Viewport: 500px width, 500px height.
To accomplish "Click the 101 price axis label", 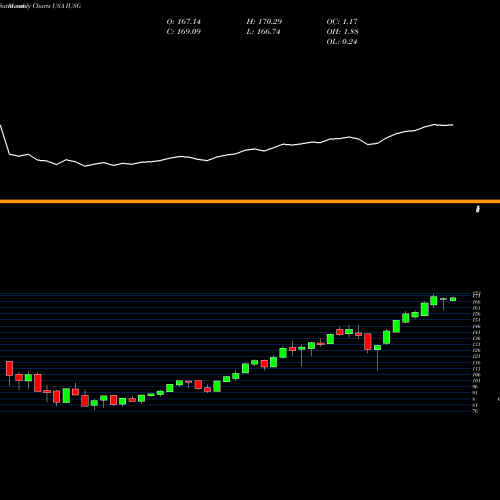I will (477, 381).
